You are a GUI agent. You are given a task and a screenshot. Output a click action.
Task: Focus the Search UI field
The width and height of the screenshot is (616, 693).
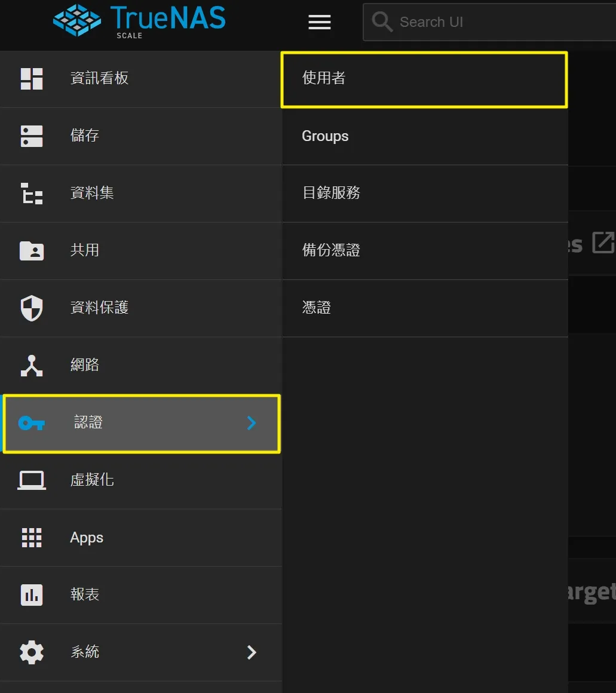click(x=489, y=22)
